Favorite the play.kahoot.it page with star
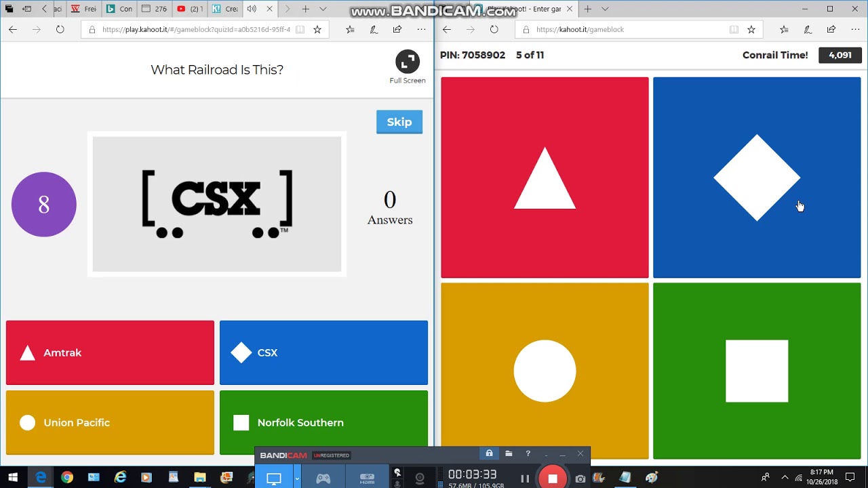This screenshot has width=868, height=488. (x=317, y=29)
